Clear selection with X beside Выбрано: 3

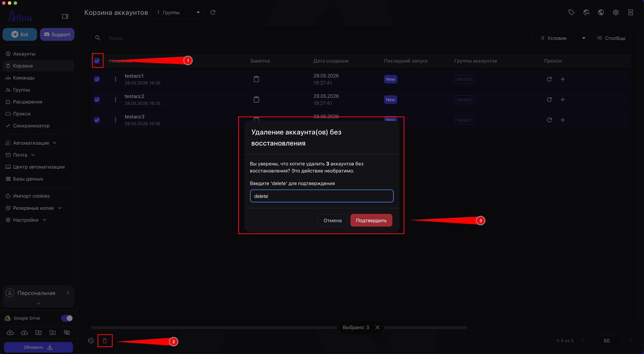378,327
